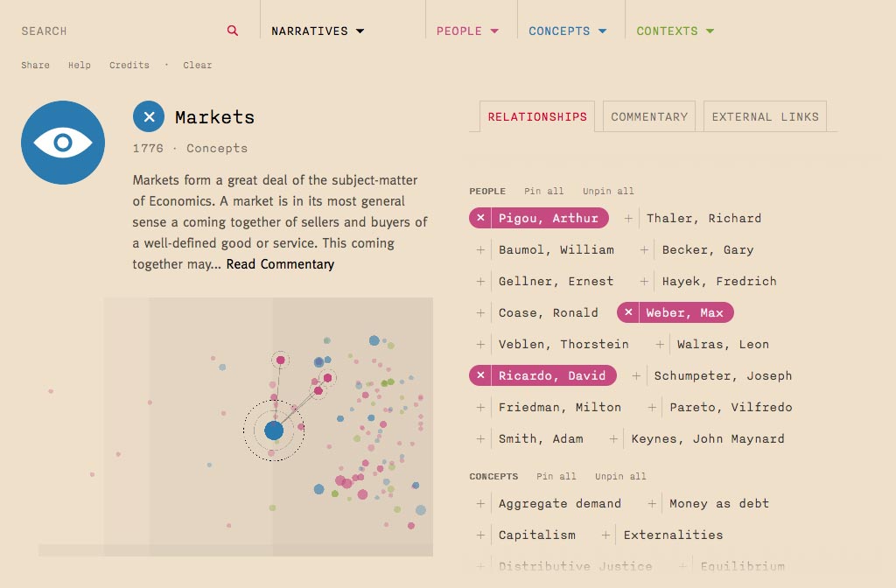Click Pin all next to the People heading

[x=544, y=191]
